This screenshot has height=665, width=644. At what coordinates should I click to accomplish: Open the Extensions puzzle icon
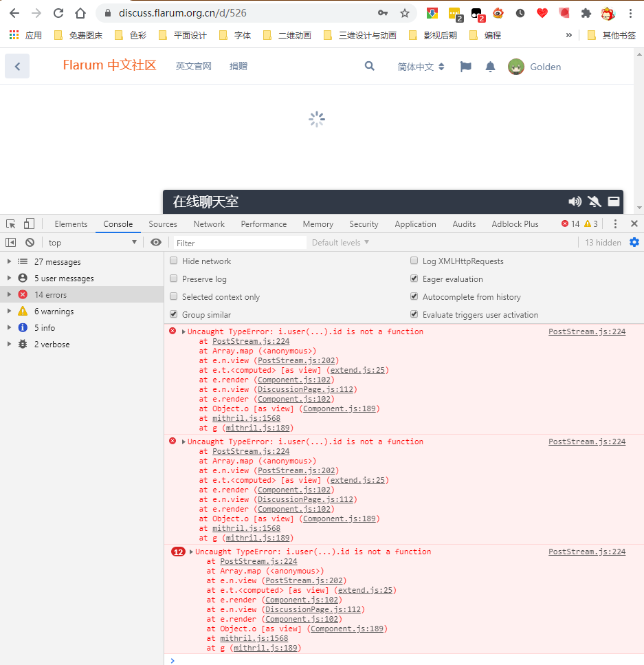586,13
